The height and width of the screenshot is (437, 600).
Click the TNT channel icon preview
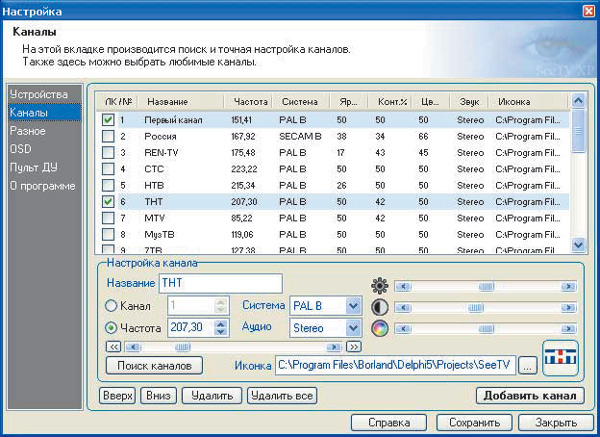click(x=561, y=359)
